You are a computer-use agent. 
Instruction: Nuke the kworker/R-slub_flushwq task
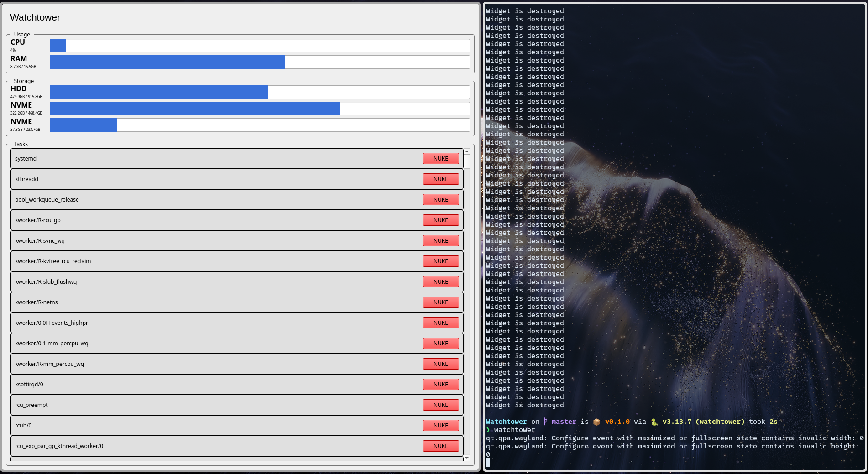(x=440, y=282)
